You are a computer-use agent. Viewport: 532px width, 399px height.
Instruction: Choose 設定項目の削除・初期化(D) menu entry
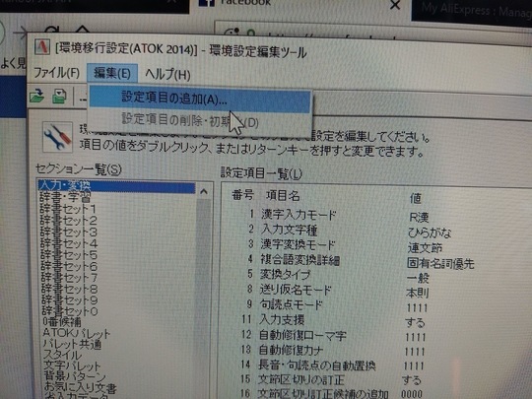200,121
